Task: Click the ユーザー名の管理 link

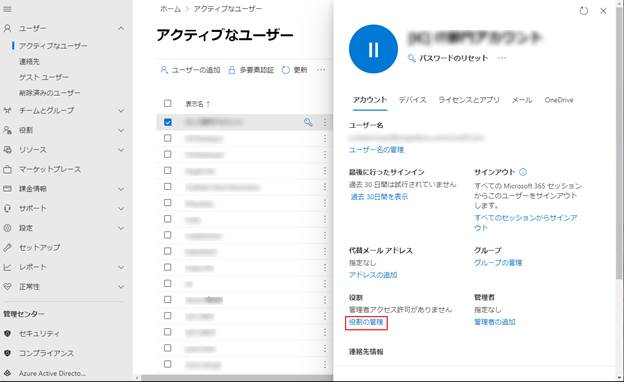Action: pos(376,150)
